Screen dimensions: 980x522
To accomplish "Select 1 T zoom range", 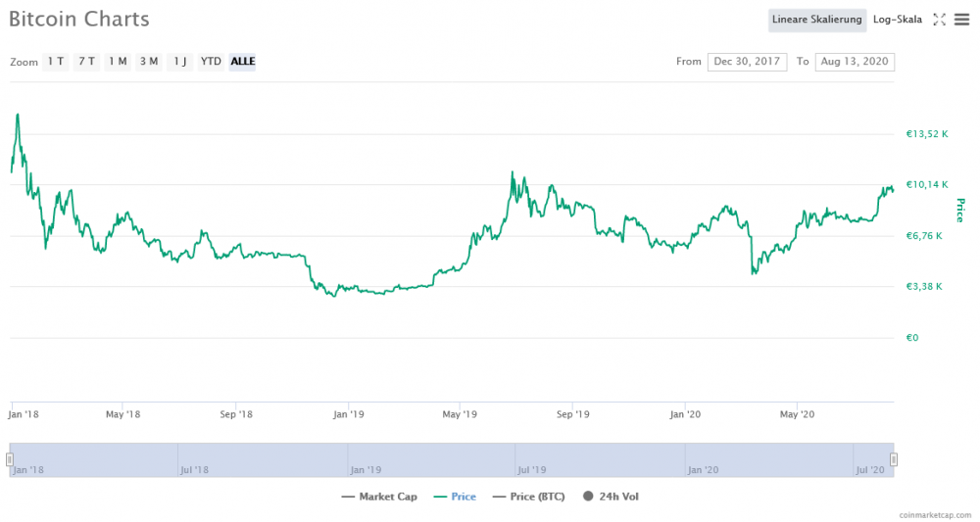I will coord(56,61).
